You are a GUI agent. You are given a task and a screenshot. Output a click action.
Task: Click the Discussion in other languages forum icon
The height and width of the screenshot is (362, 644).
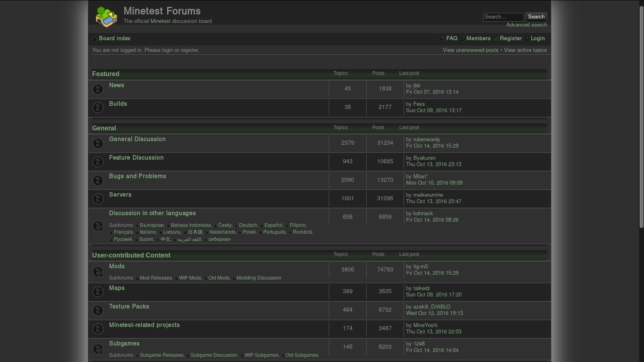tap(98, 226)
